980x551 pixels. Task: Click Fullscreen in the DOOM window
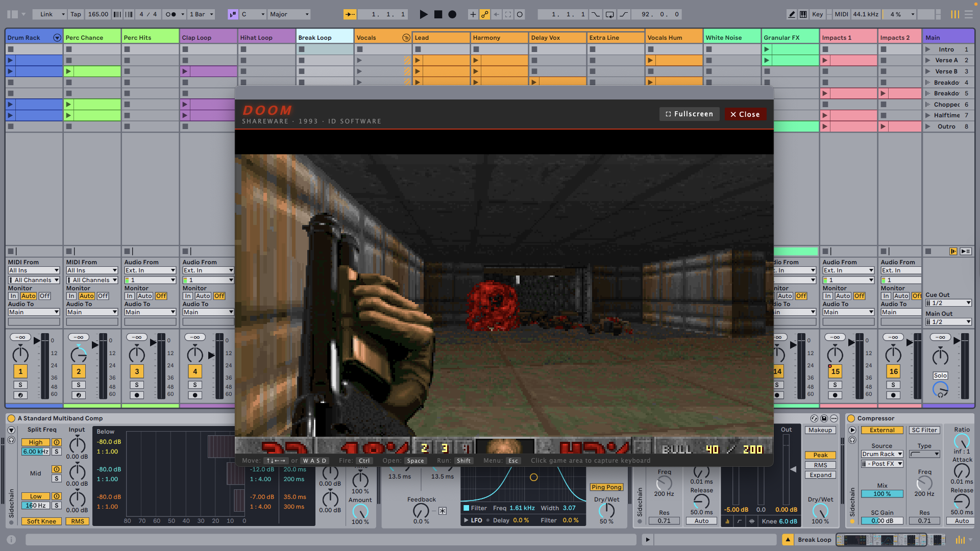coord(690,114)
